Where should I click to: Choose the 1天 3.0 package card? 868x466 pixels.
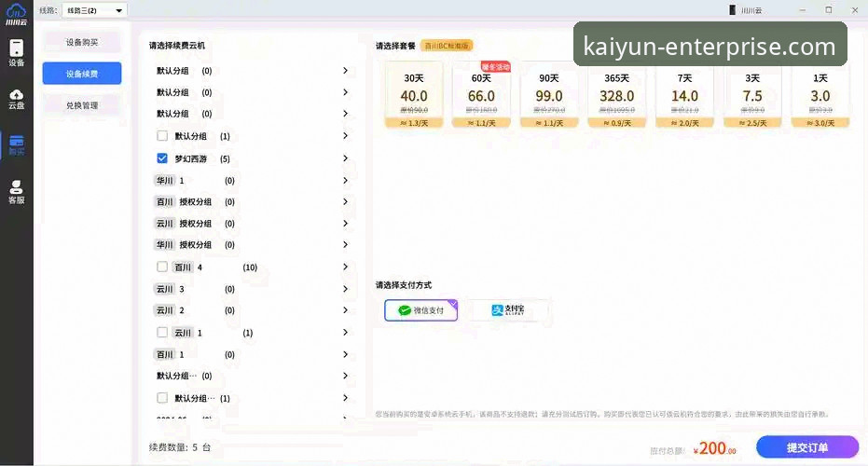click(x=820, y=95)
